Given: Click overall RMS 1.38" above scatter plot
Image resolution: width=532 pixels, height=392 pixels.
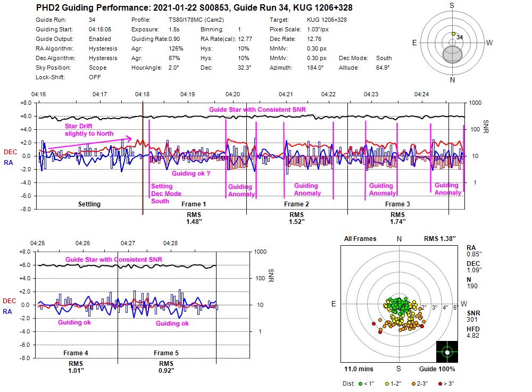Looking at the screenshot, I should (x=440, y=239).
